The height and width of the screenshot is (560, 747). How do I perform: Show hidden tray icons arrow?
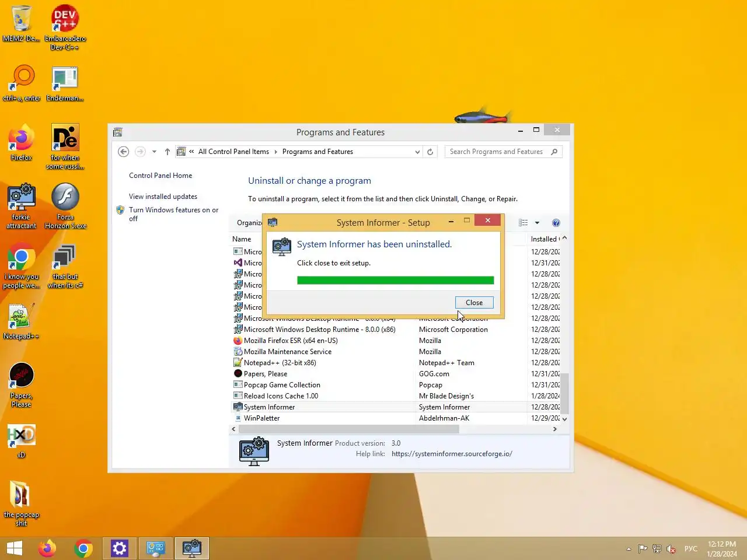[629, 549]
